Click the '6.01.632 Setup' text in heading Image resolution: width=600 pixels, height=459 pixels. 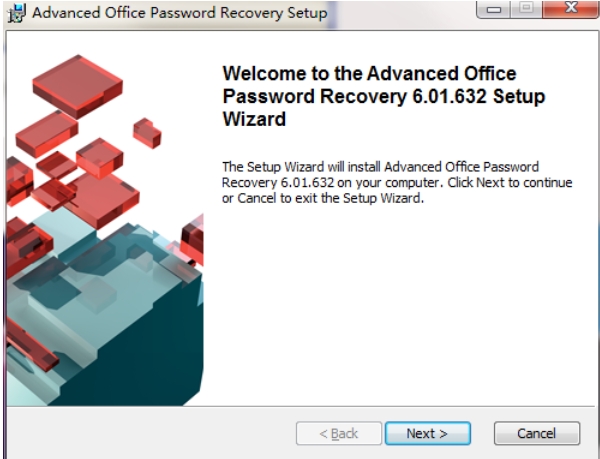[x=479, y=96]
